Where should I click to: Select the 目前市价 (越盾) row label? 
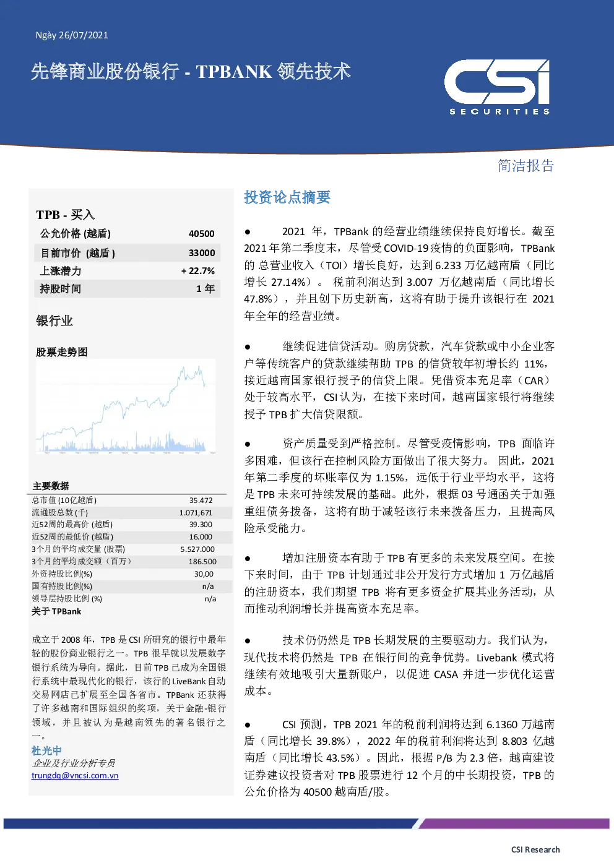[x=78, y=253]
